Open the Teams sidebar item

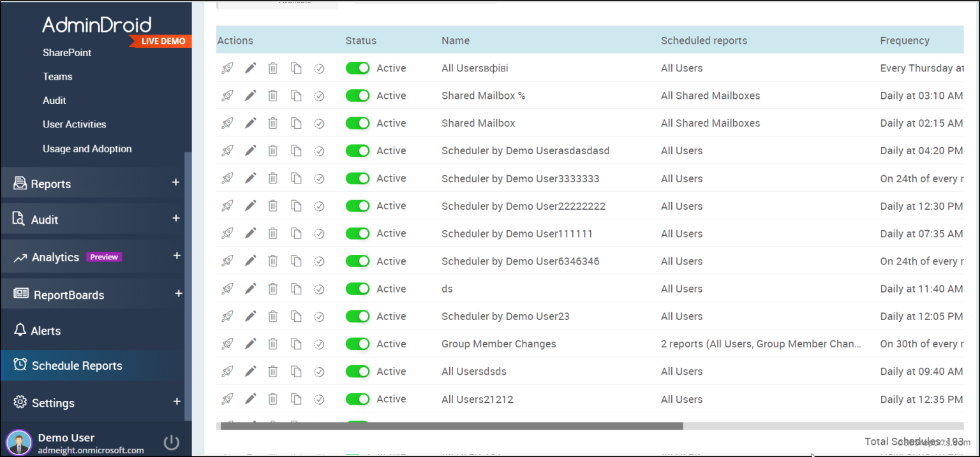click(x=57, y=76)
